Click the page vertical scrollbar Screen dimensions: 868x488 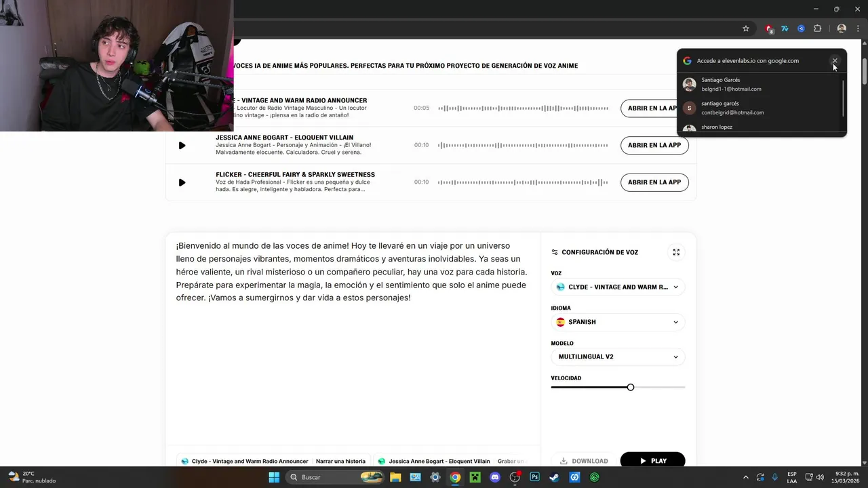(865, 70)
